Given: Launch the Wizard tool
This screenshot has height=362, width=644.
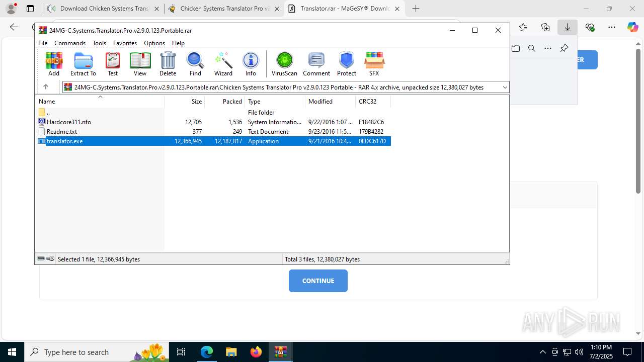Looking at the screenshot, I should (x=223, y=64).
